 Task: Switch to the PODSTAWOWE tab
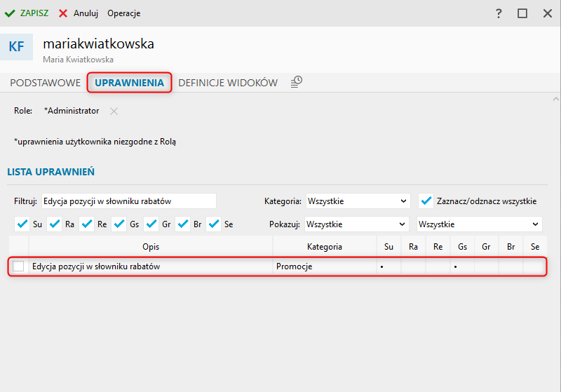click(x=46, y=83)
